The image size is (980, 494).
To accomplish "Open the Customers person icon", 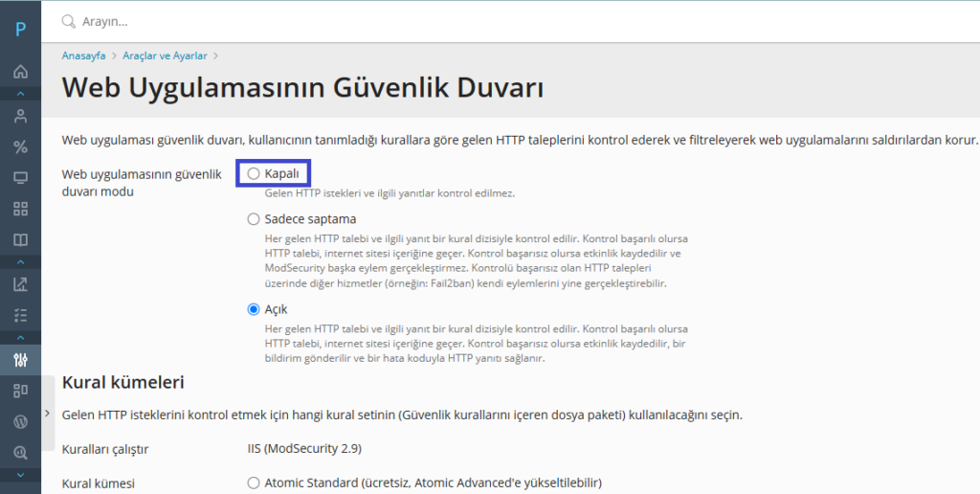I will [20, 116].
